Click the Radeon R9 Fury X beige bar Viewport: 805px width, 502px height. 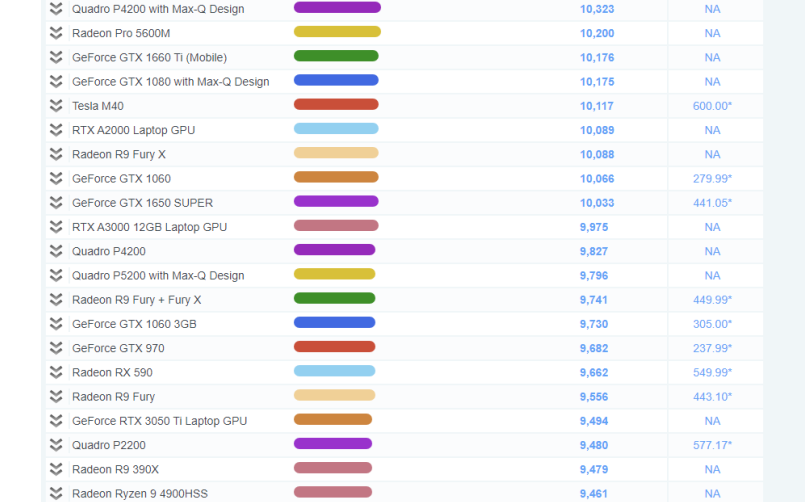tap(336, 153)
